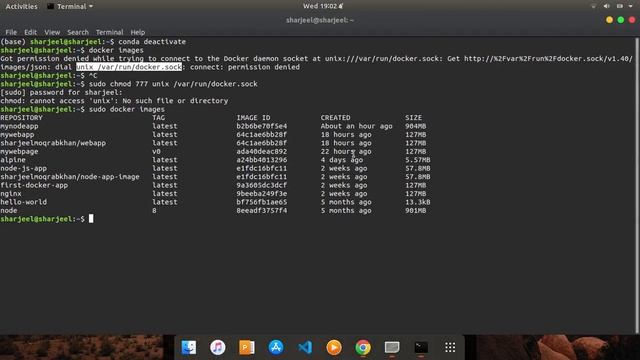
Task: Click at the terminal cursor on last prompt
Action: [x=91, y=219]
